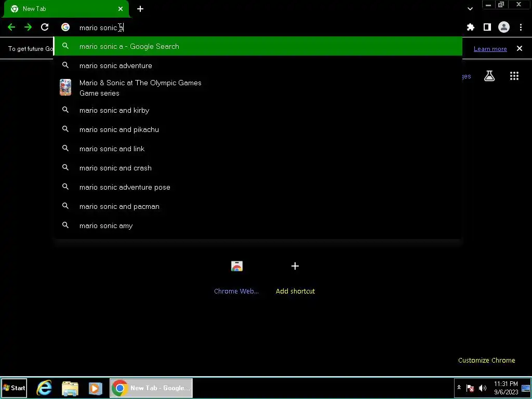Image resolution: width=532 pixels, height=399 pixels.
Task: Reload the page with the refresh icon
Action: click(x=45, y=27)
